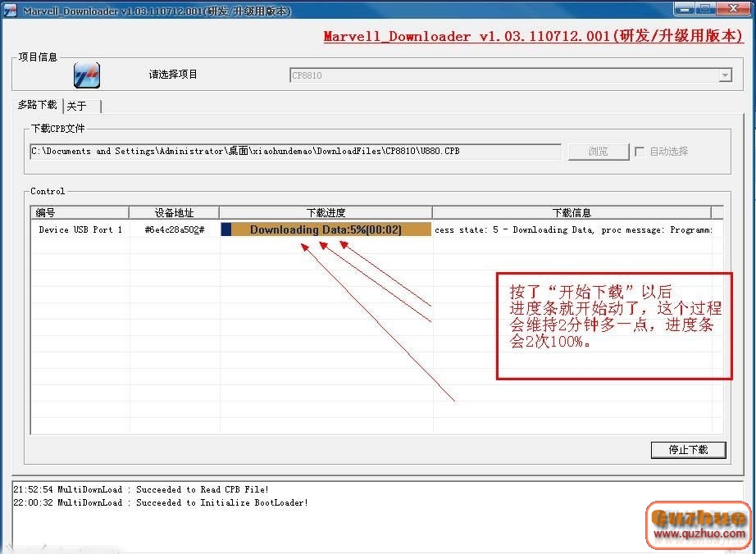756x554 pixels.
Task: Toggle the 自动选择 checkbox
Action: (x=640, y=152)
